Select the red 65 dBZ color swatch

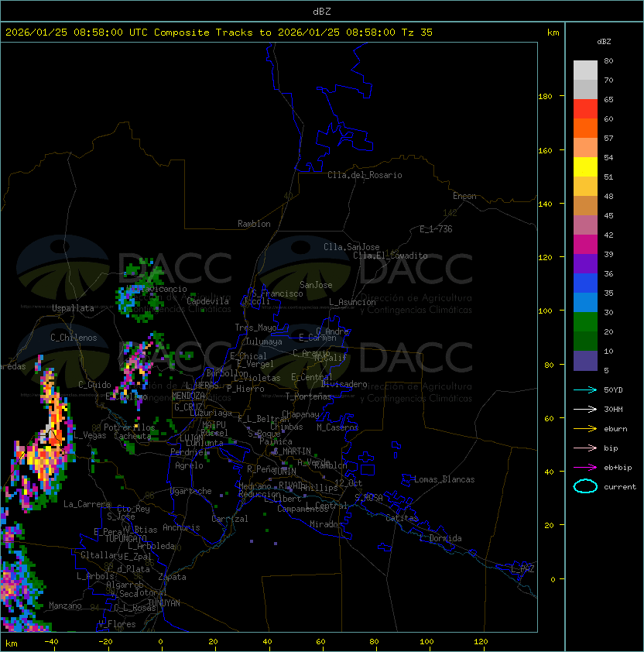(585, 109)
